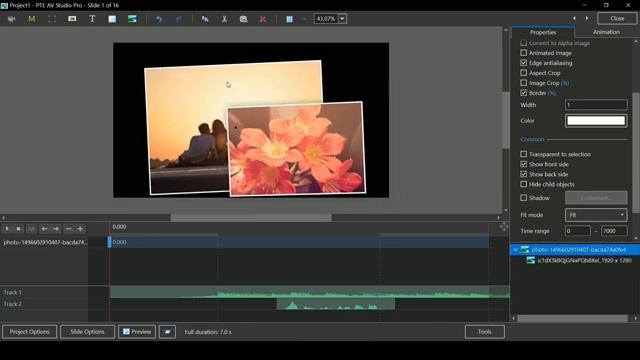Toggle the Show front side checkbox
640x360 pixels.
(x=524, y=164)
